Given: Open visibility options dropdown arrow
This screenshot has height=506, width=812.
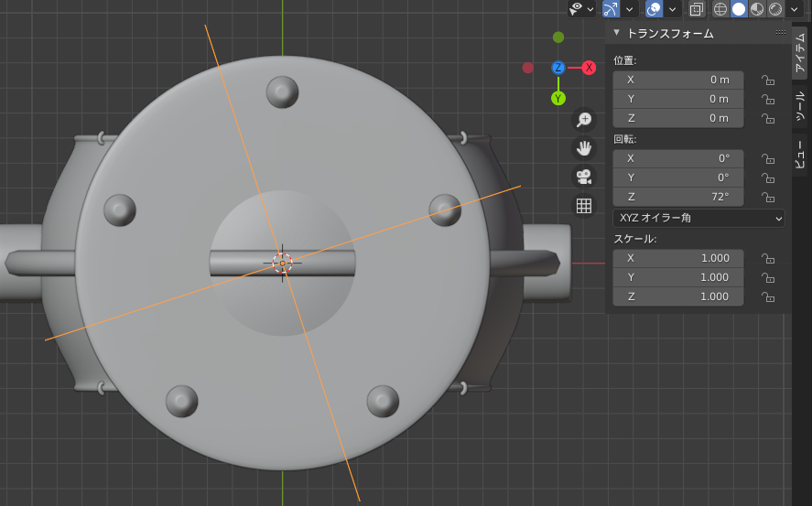Looking at the screenshot, I should point(590,9).
